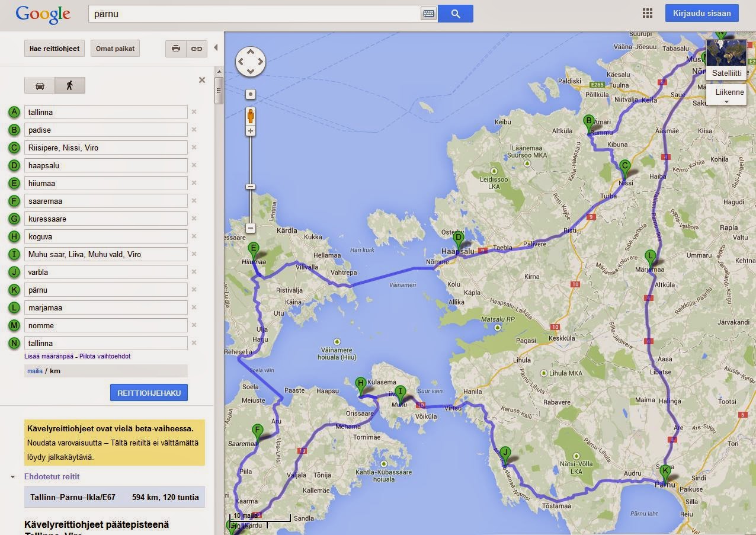
Task: Collapse the side panel arrow
Action: point(216,47)
